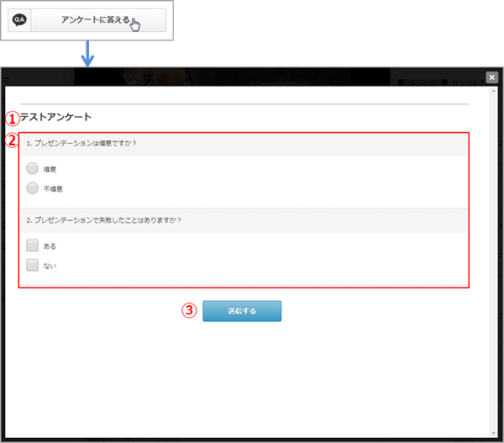The width and height of the screenshot is (504, 443).
Task: Click the QA speech bubble icon
Action: tap(19, 20)
